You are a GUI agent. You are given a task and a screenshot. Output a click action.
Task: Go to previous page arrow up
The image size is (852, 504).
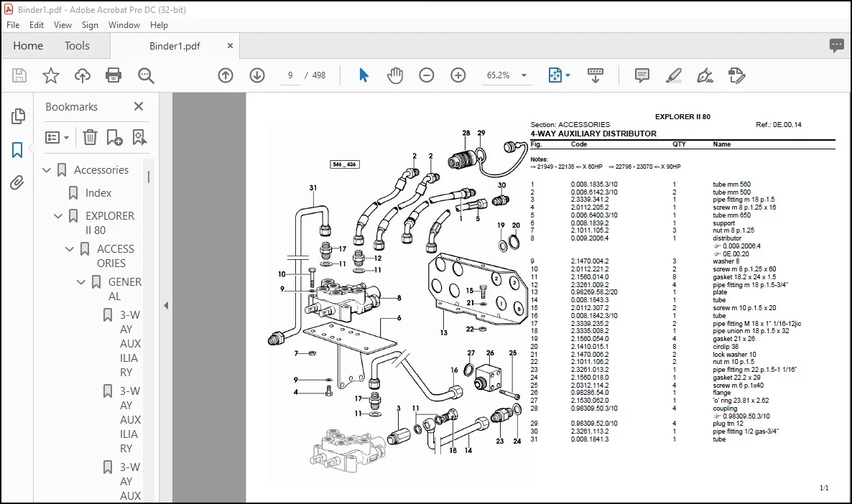click(x=226, y=75)
